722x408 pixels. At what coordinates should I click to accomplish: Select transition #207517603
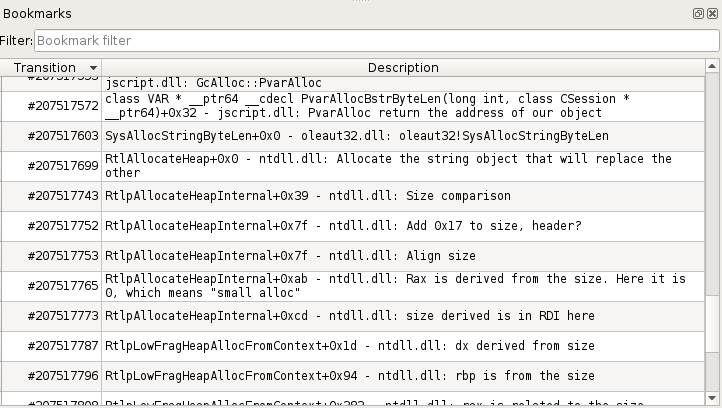point(63,136)
